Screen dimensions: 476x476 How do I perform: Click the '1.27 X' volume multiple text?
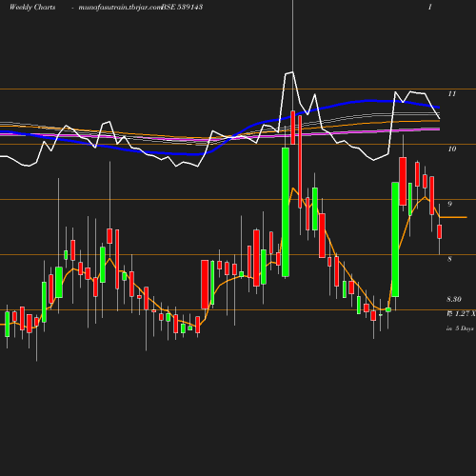click(x=465, y=314)
